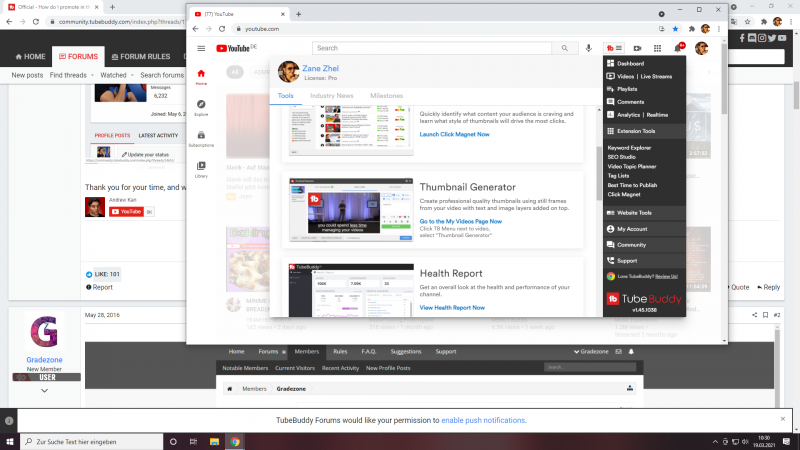Bookmark page with the star icon
800x450 pixels.
pos(675,29)
